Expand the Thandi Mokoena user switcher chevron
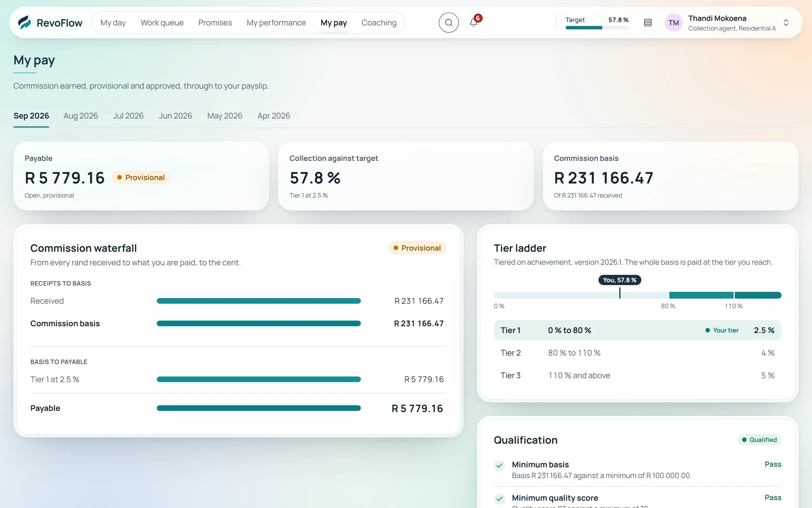Image resolution: width=812 pixels, height=508 pixels. pyautogui.click(x=786, y=23)
